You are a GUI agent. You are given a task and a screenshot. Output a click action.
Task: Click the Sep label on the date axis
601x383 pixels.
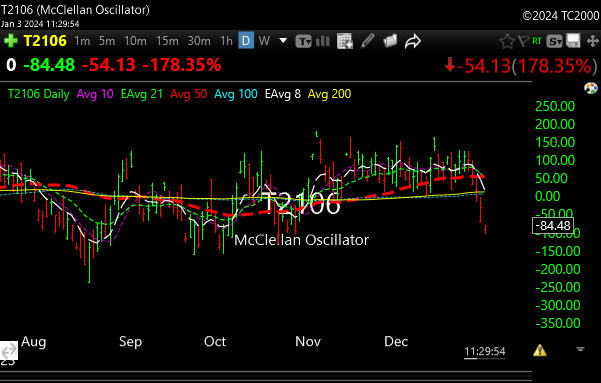click(x=130, y=341)
